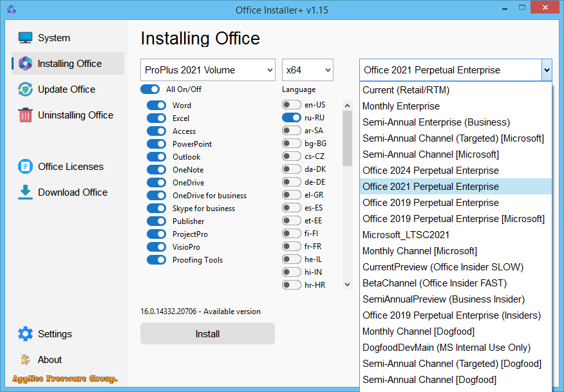
Task: Collapse the channel dropdown arrow
Action: pos(547,70)
